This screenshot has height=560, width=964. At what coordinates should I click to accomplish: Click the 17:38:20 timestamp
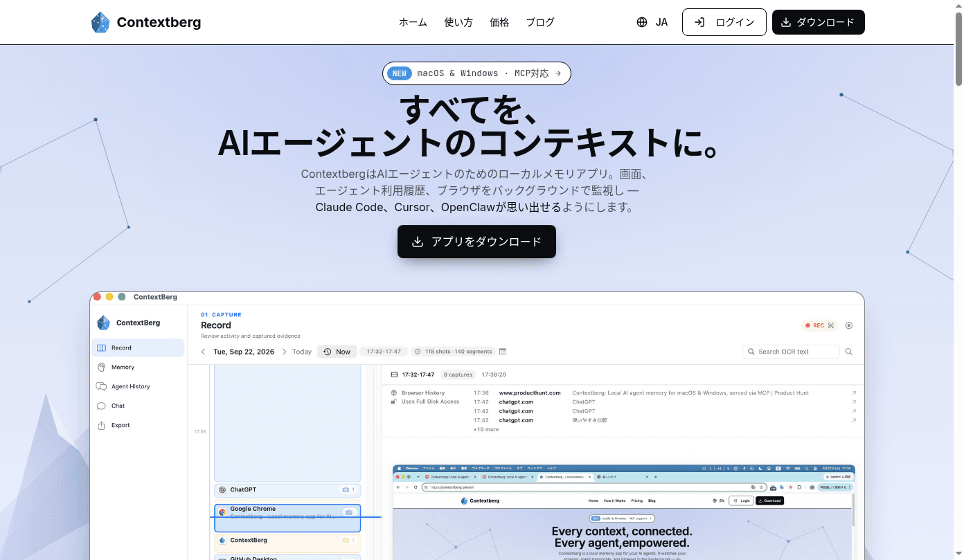click(494, 374)
